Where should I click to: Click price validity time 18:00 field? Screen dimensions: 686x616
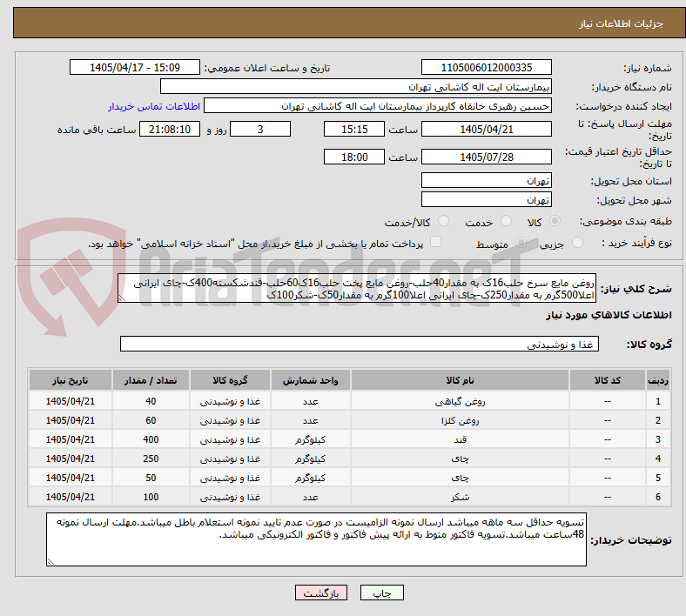(x=354, y=157)
